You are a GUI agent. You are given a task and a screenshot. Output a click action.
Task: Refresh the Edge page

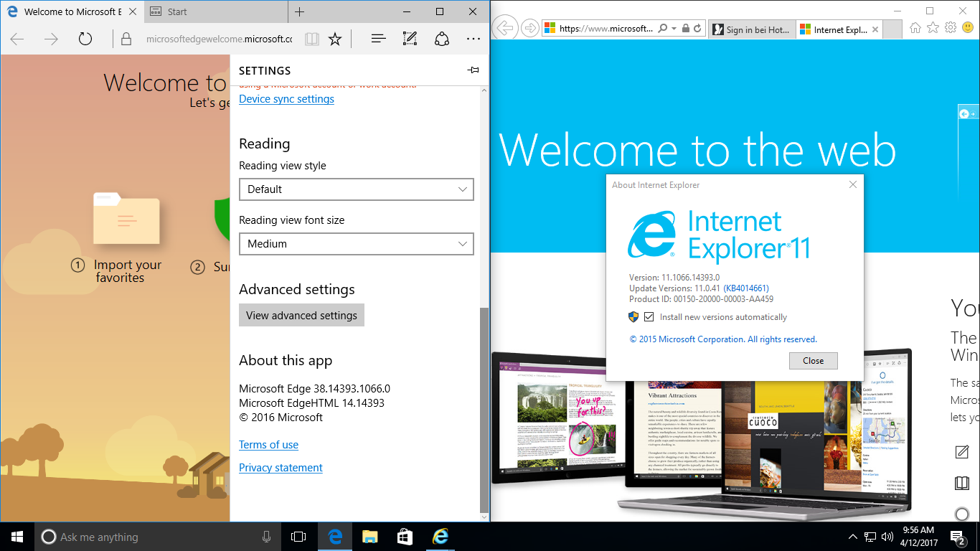coord(85,39)
